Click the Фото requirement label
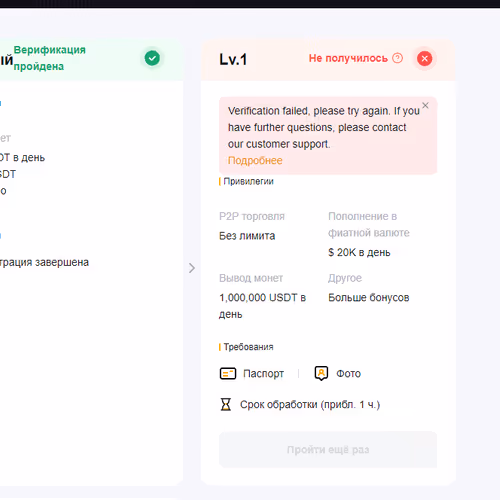Viewport: 500px width, 500px height. [349, 374]
